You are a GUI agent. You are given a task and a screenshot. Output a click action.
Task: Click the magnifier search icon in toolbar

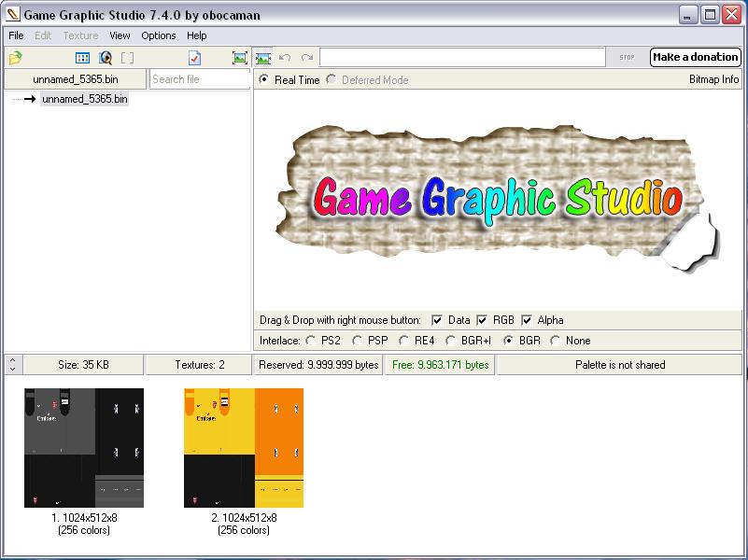pyautogui.click(x=106, y=58)
